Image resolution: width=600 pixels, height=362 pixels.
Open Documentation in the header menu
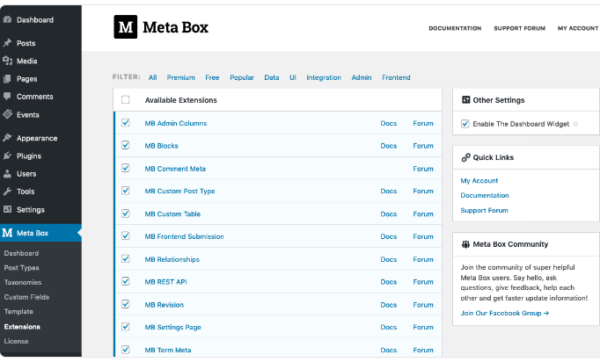pyautogui.click(x=455, y=28)
